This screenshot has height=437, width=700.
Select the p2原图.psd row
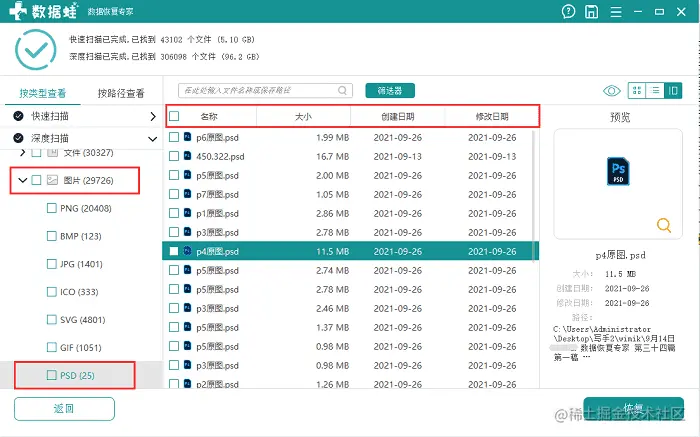pos(350,383)
